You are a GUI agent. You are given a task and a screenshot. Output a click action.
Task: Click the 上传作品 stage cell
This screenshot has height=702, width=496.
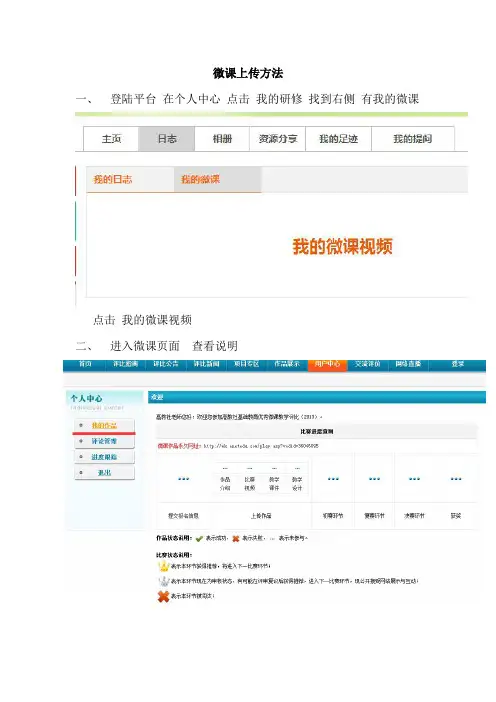[261, 516]
